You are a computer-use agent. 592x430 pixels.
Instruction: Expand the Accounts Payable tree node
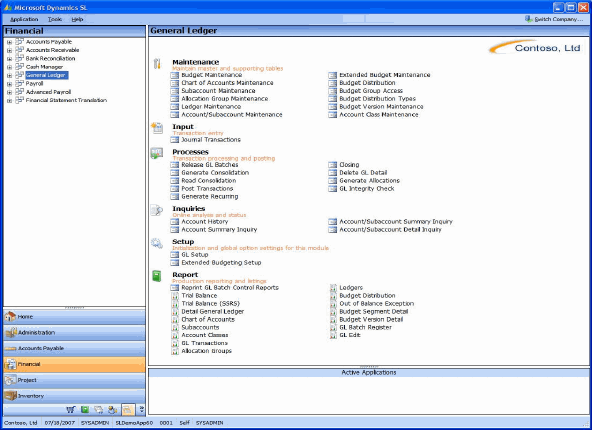(x=9, y=42)
